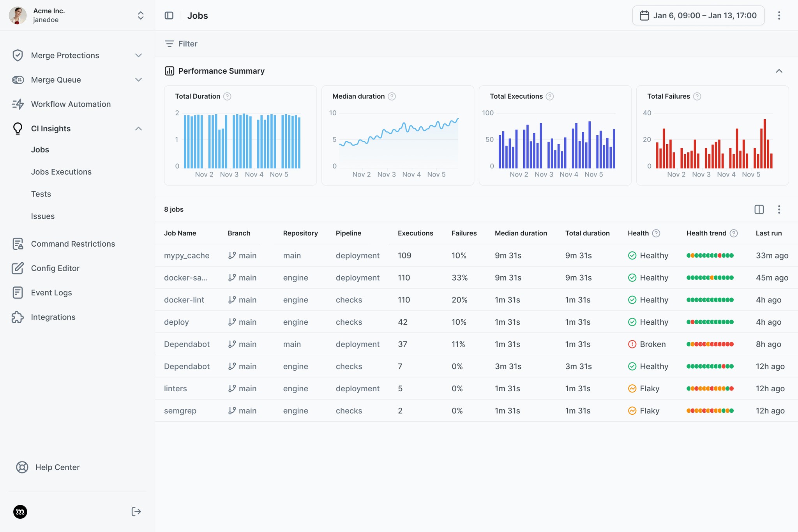798x532 pixels.
Task: Toggle the sidebar panel next to Jobs title
Action: 169,16
